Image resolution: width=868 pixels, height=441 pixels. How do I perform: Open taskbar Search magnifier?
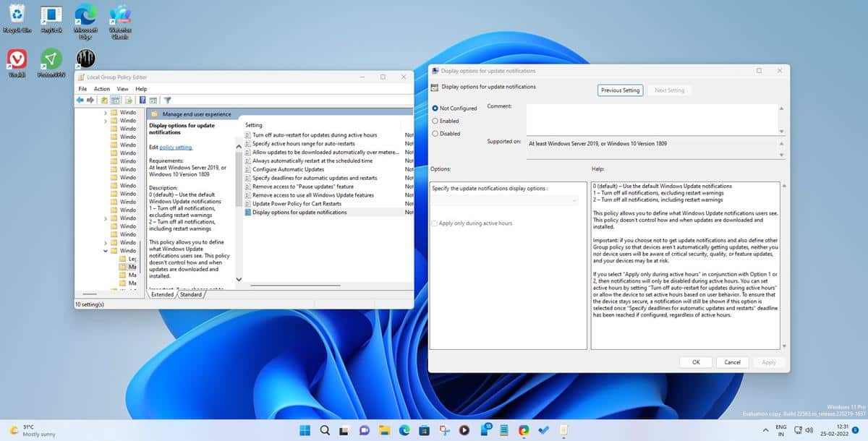pos(325,430)
